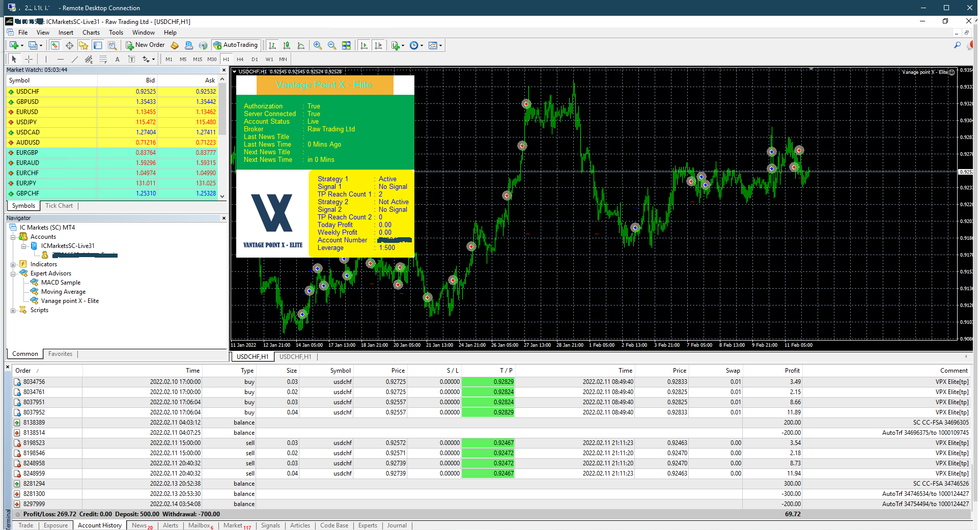Open MetaEditor yellow book icon
This screenshot has height=530, width=980.
(175, 45)
